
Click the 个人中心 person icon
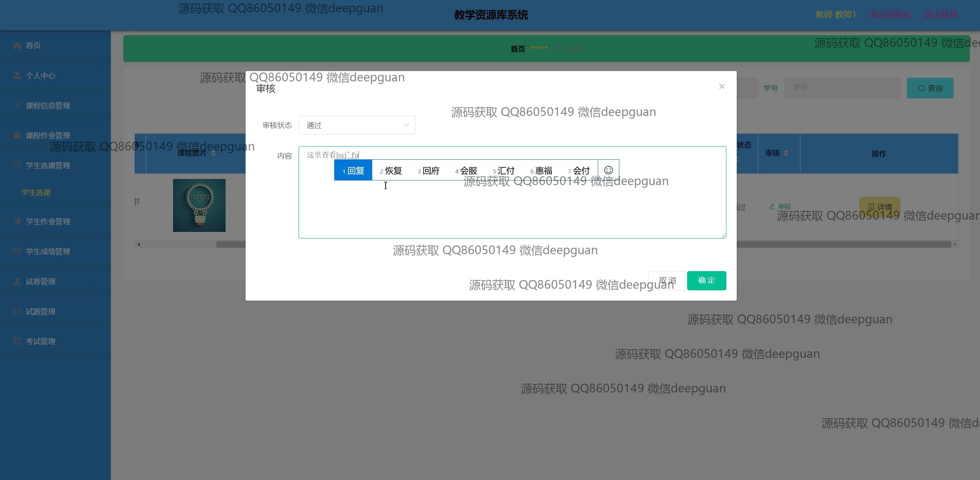(x=17, y=75)
